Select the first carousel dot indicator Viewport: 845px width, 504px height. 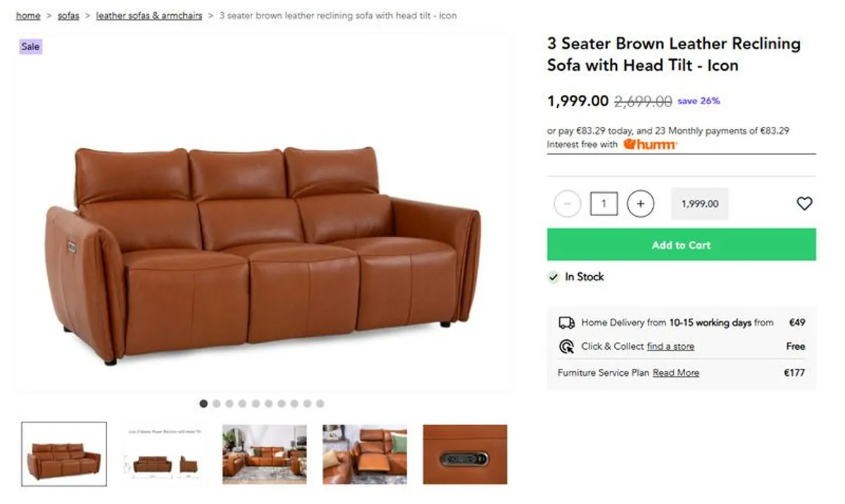(204, 403)
